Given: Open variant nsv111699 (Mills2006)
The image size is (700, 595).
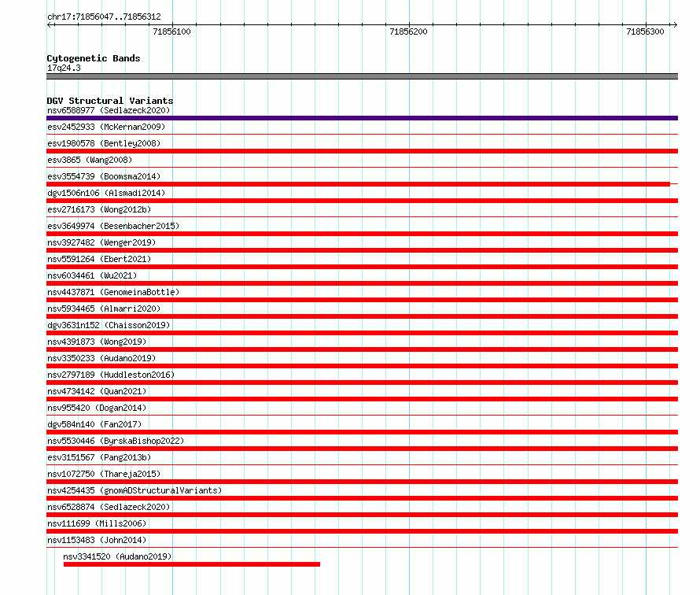Looking at the screenshot, I should pos(97,523).
